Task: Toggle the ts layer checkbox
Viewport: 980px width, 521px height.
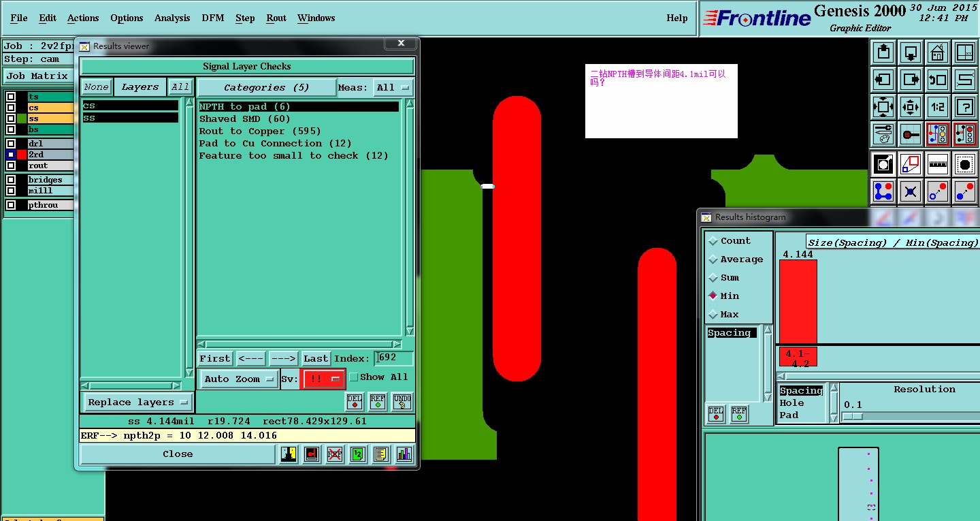Action: (x=11, y=97)
